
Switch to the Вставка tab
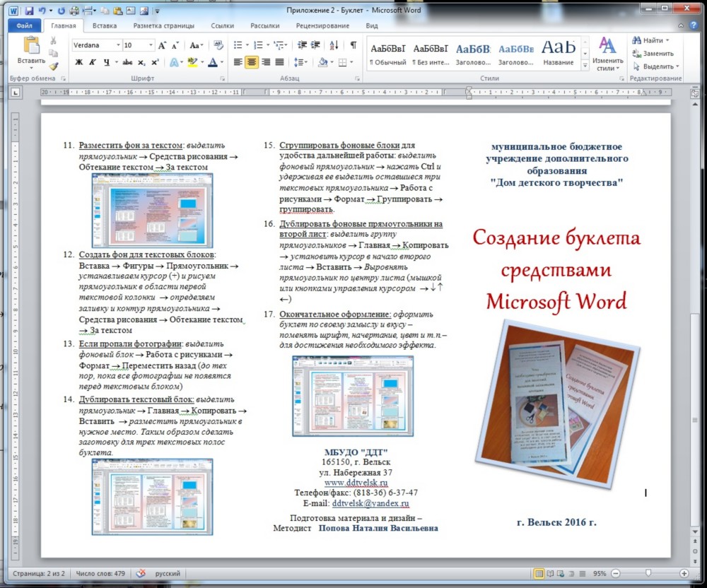tap(105, 25)
